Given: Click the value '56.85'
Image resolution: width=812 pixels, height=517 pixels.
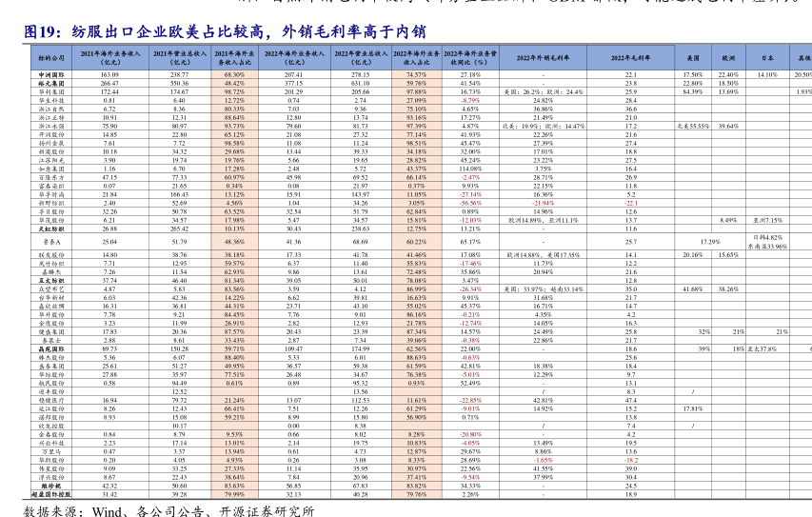Looking at the screenshot, I should pyautogui.click(x=293, y=486).
